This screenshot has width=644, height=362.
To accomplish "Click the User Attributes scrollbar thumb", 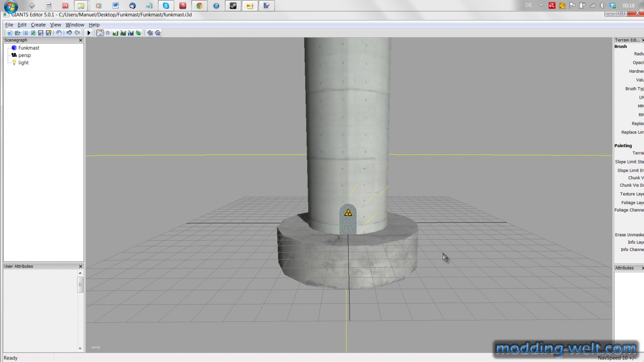I will click(x=80, y=284).
